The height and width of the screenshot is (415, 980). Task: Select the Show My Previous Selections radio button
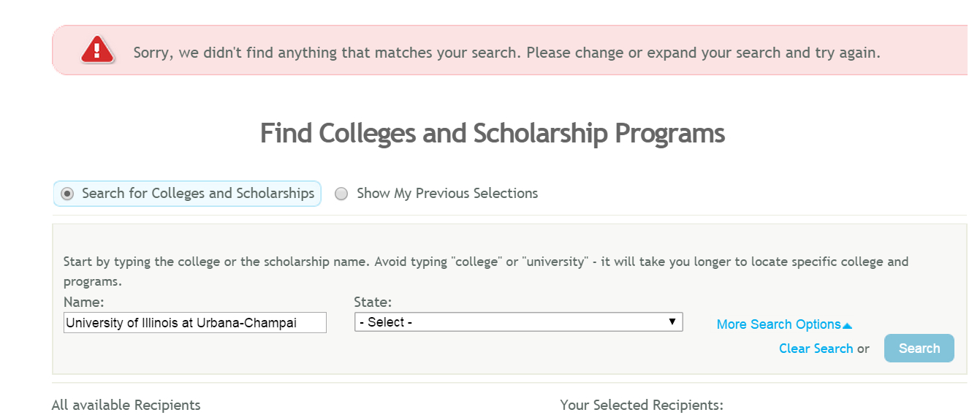341,194
